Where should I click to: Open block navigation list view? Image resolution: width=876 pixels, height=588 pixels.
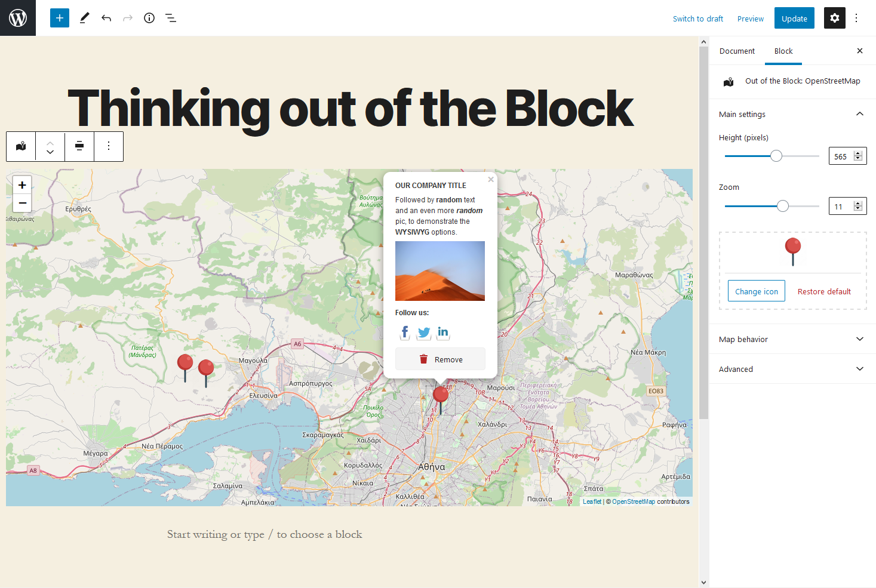point(171,18)
